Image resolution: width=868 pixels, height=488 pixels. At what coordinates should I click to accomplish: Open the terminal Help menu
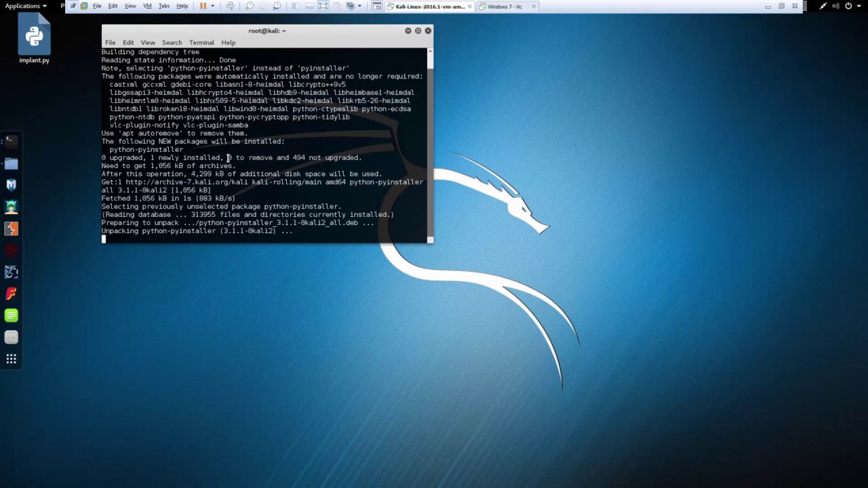point(228,43)
